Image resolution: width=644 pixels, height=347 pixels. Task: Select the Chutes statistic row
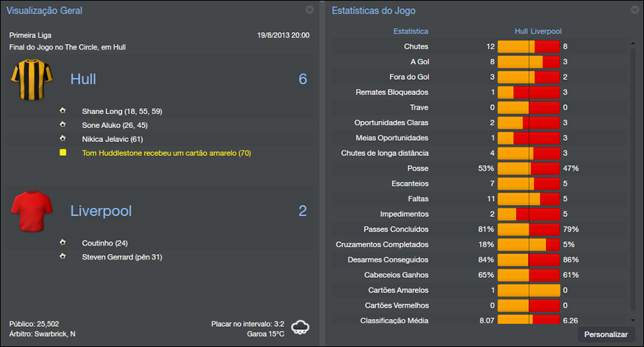pyautogui.click(x=416, y=47)
